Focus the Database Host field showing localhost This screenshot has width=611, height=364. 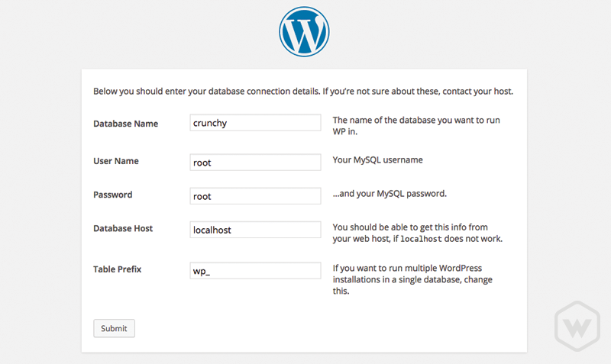255,230
